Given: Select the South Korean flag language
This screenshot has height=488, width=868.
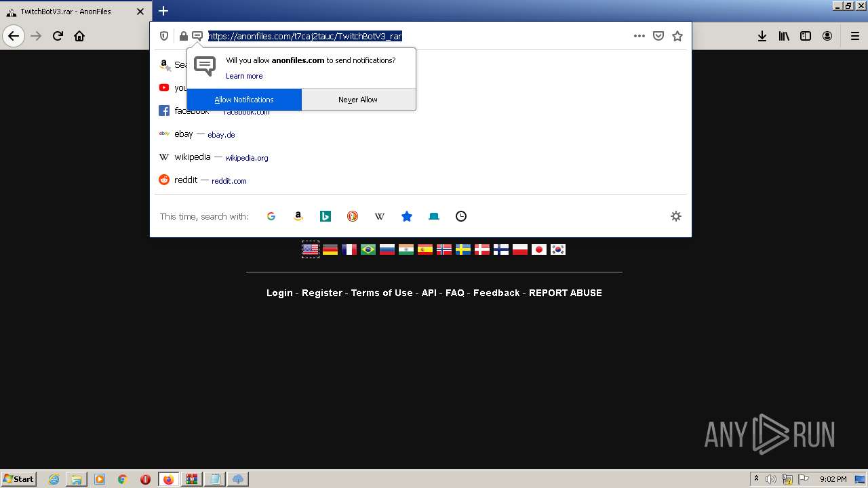Looking at the screenshot, I should (x=558, y=249).
